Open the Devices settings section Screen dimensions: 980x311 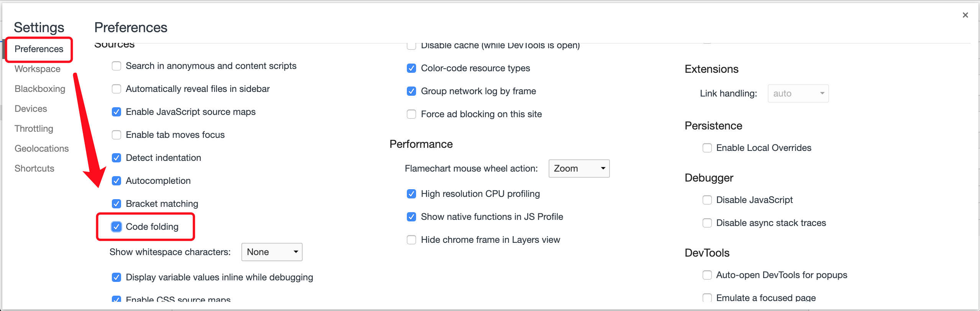tap(31, 109)
